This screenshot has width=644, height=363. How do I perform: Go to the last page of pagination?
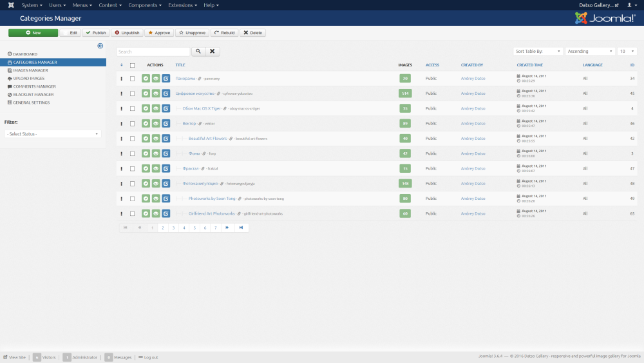coord(241,228)
